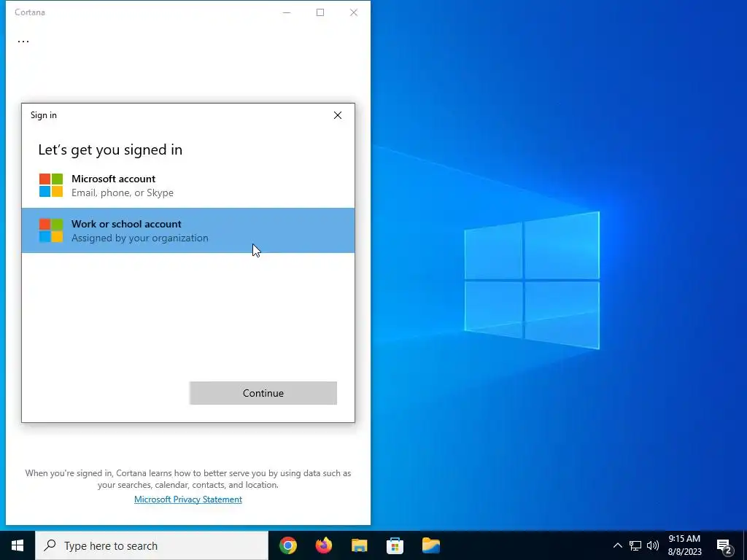747x560 pixels.
Task: Show hidden system tray icons
Action: click(617, 545)
